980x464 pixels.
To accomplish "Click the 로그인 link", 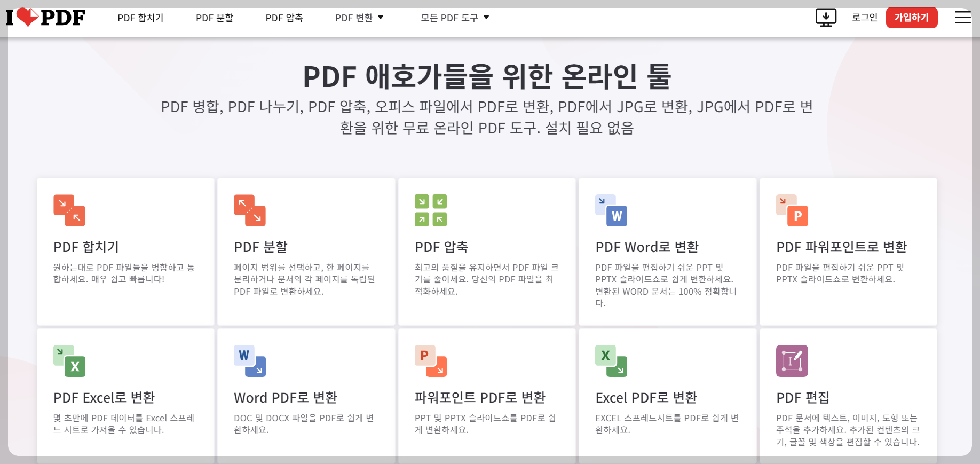I will [865, 18].
